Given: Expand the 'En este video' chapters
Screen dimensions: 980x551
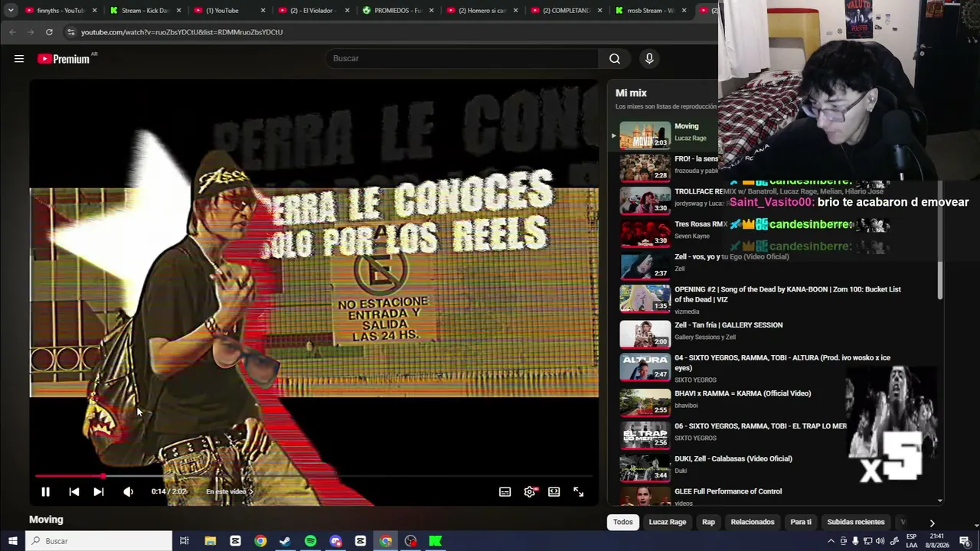Looking at the screenshot, I should [230, 492].
